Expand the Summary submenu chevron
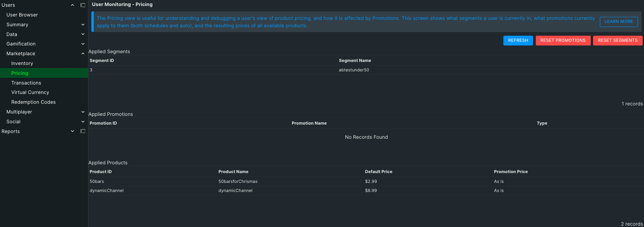Screen dimensions: 644x227 pyautogui.click(x=83, y=25)
